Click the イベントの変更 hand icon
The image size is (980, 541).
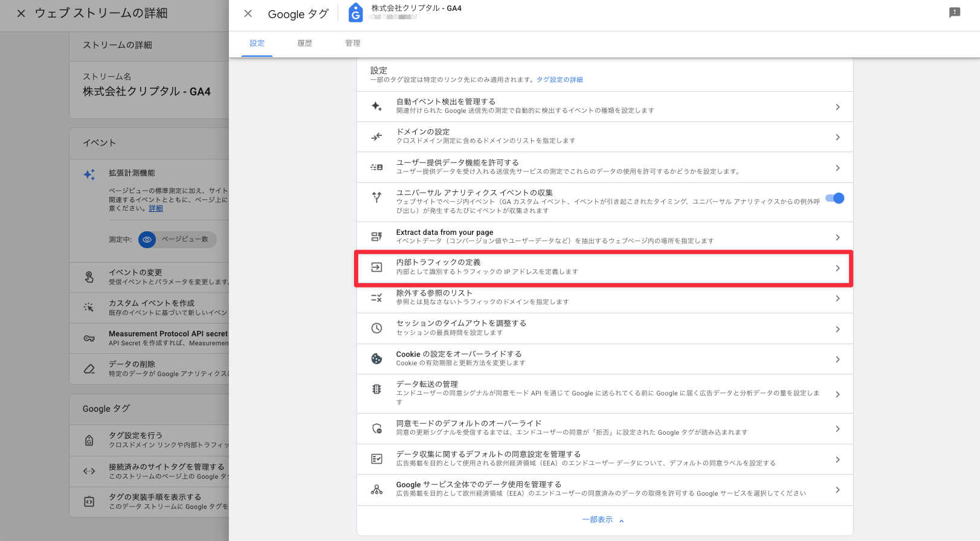(x=89, y=277)
